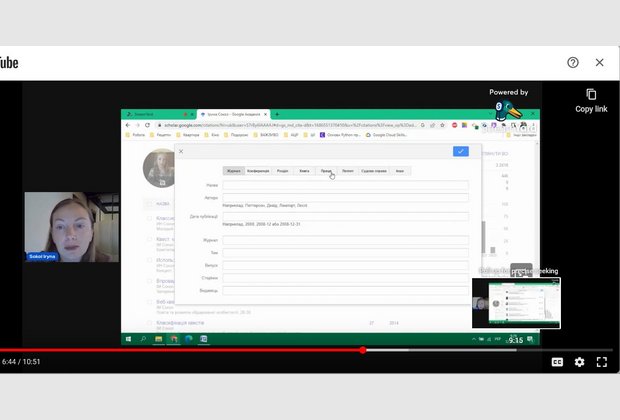Close the article dialog with X
Image resolution: width=620 pixels, height=420 pixels.
coord(181,151)
